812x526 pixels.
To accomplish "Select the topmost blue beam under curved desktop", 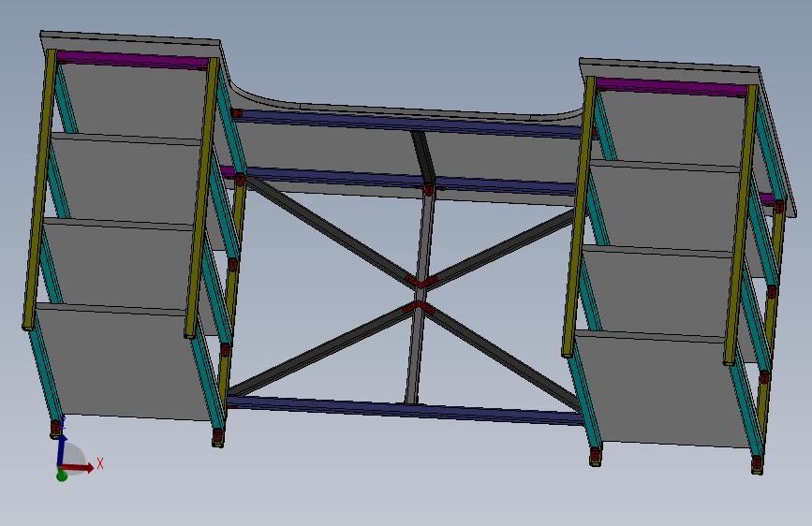I will [412, 124].
